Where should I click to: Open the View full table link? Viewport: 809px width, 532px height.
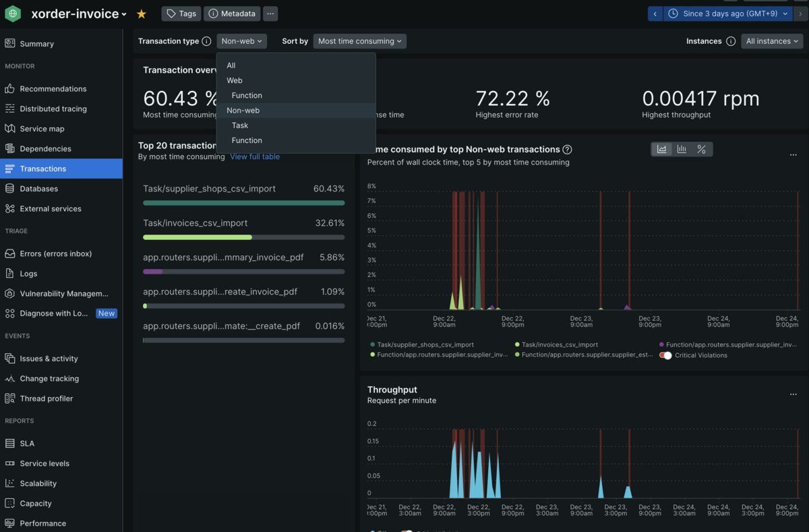[255, 156]
